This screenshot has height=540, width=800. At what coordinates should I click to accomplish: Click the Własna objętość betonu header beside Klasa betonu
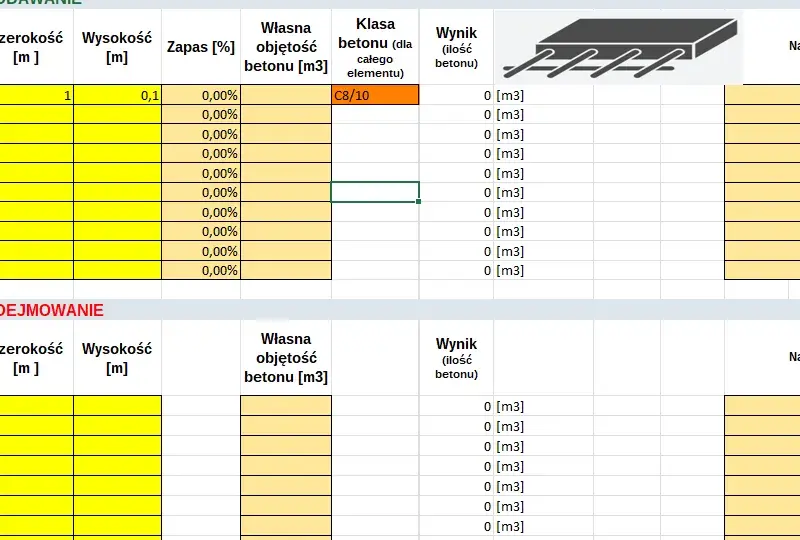286,47
